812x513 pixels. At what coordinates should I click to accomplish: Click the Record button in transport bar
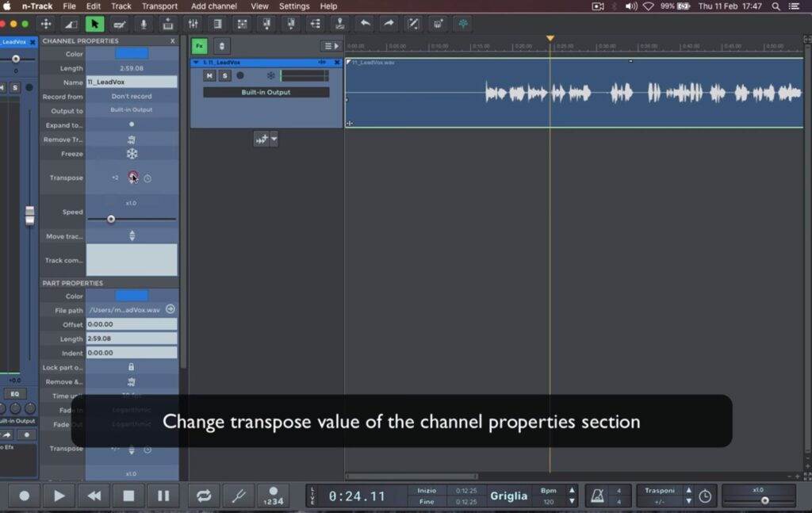coord(24,496)
